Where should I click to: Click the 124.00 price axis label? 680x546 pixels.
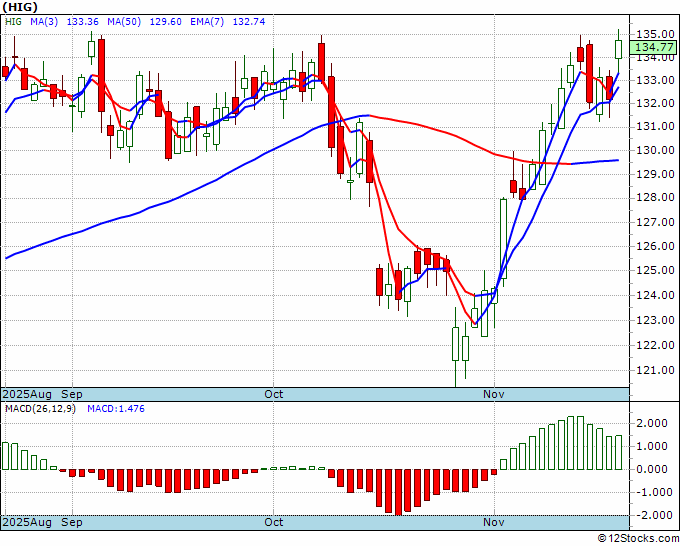pyautogui.click(x=655, y=295)
